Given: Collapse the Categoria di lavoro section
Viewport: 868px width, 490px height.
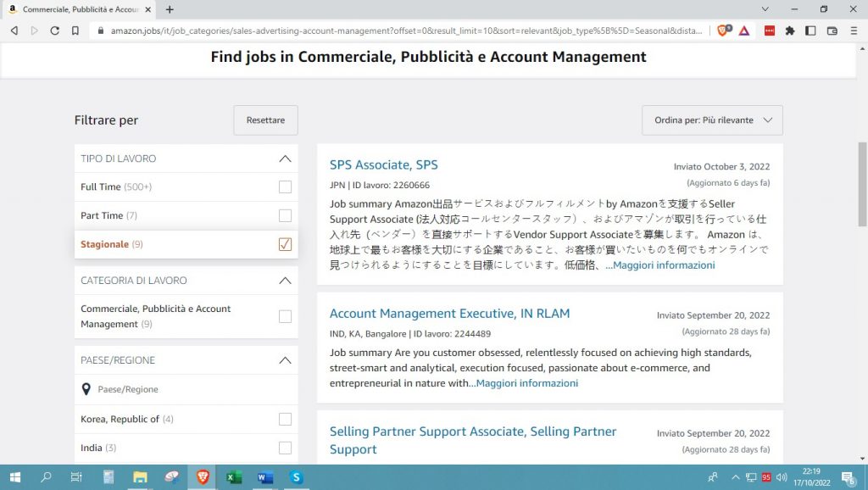Looking at the screenshot, I should point(285,281).
